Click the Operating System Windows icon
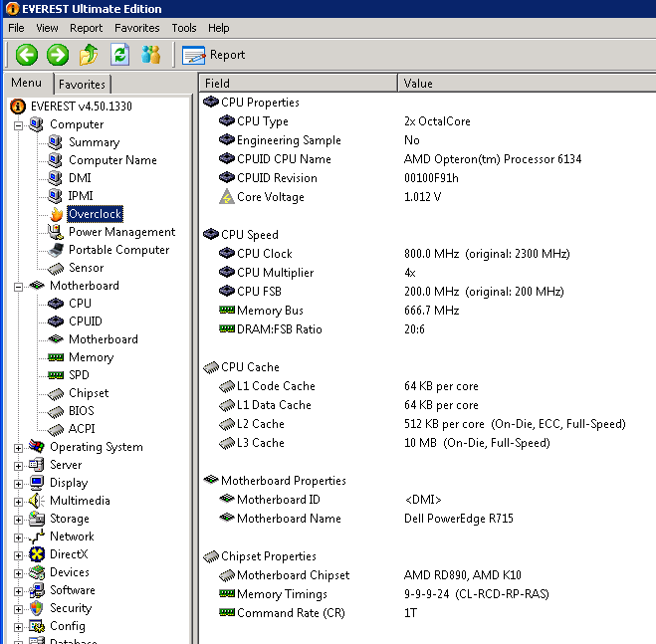The image size is (656, 644). (37, 447)
